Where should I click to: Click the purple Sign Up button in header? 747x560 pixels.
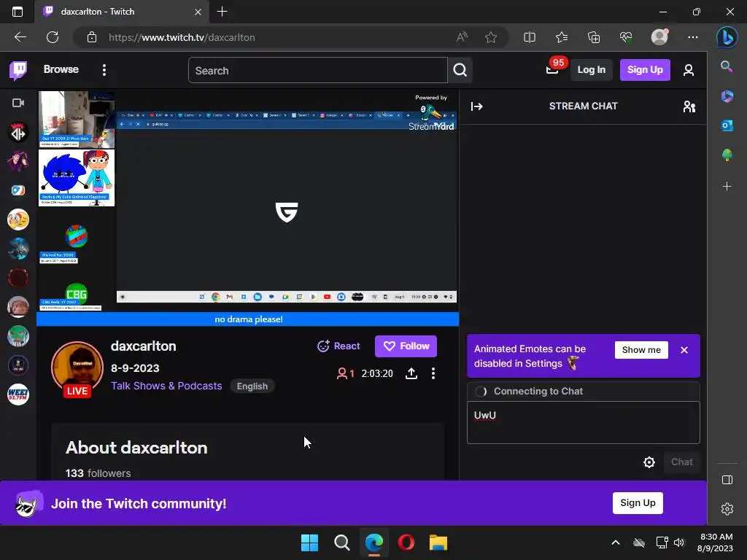(x=645, y=70)
